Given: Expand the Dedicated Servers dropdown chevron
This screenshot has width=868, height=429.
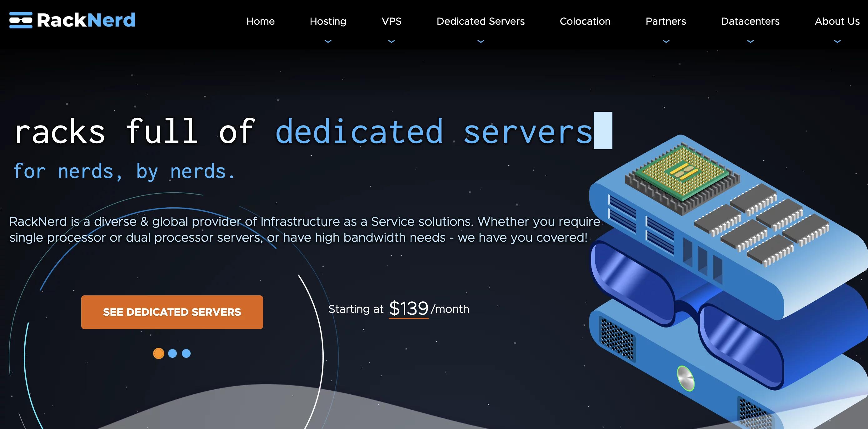Looking at the screenshot, I should click(x=481, y=42).
